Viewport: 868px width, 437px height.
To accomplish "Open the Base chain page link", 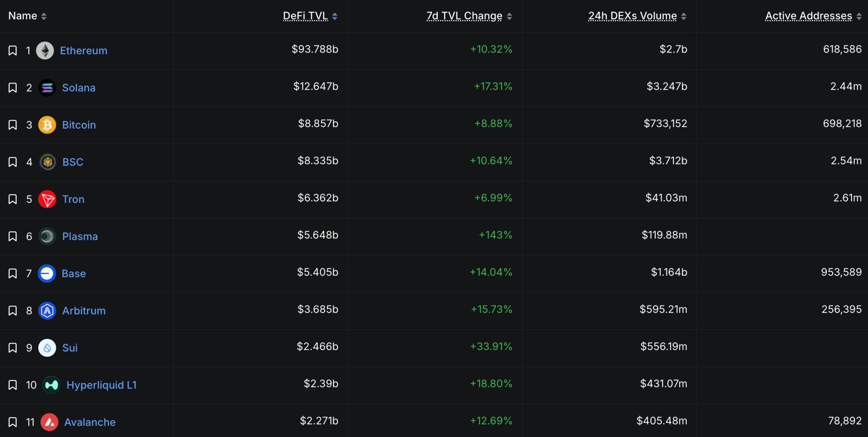I will pos(74,273).
